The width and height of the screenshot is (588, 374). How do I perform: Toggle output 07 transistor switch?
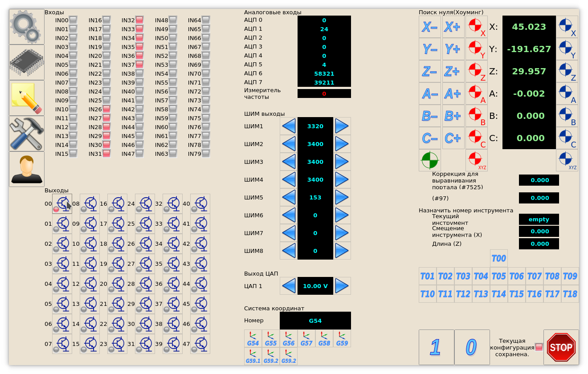tap(62, 344)
